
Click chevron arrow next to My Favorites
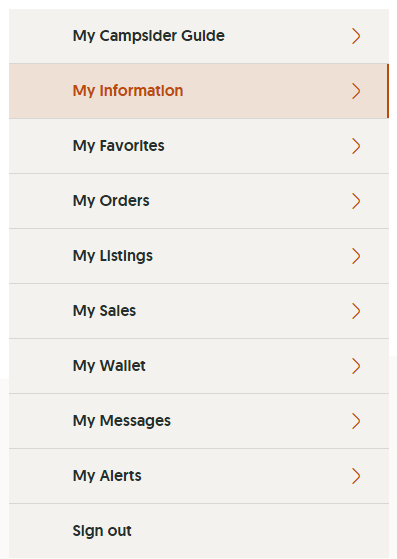pyautogui.click(x=356, y=146)
